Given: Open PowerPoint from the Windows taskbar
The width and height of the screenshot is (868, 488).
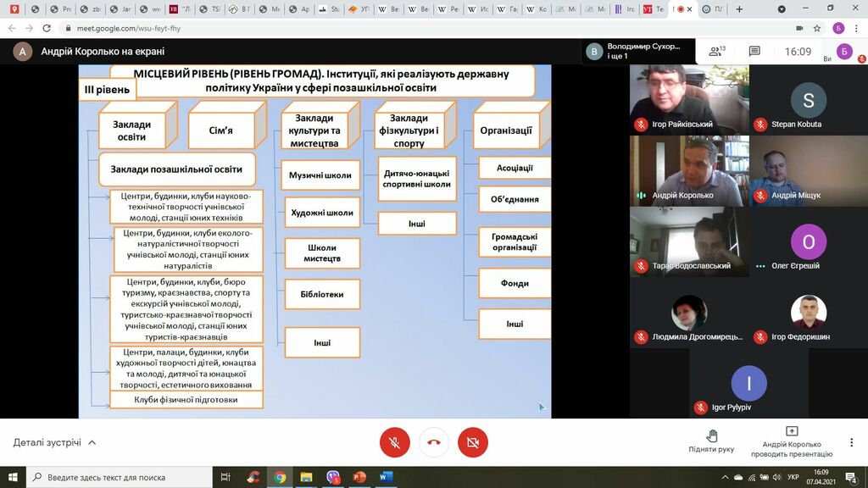Looking at the screenshot, I should (x=359, y=477).
